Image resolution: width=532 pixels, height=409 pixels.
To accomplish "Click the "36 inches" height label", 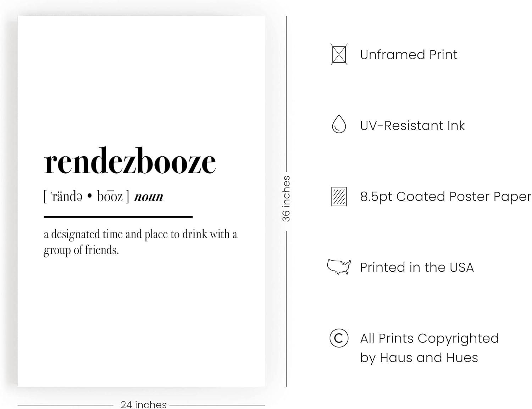I will (x=286, y=199).
